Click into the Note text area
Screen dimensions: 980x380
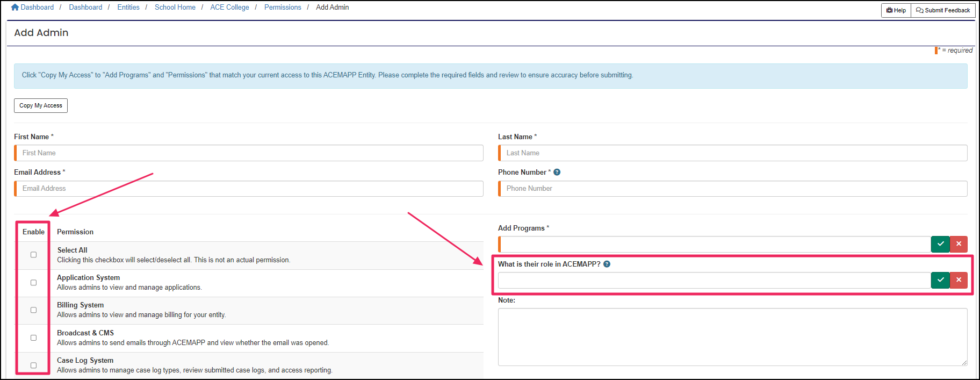[733, 337]
